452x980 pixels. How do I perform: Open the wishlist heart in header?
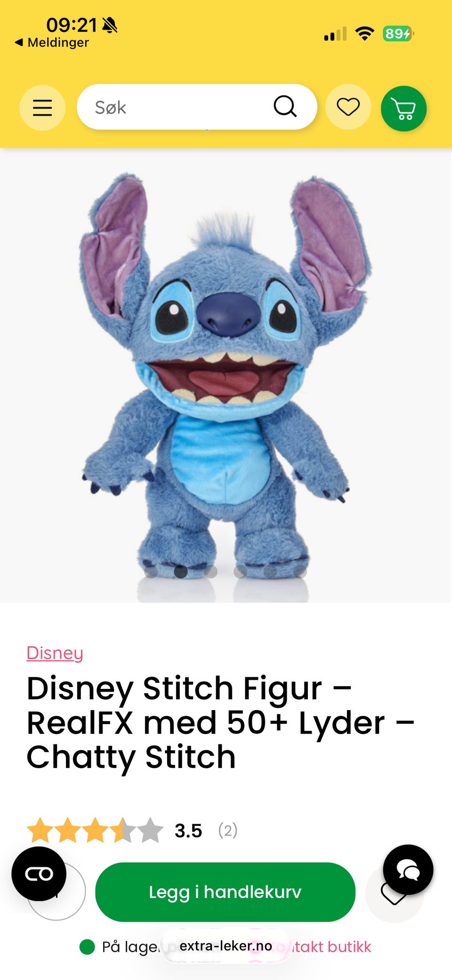(x=348, y=107)
